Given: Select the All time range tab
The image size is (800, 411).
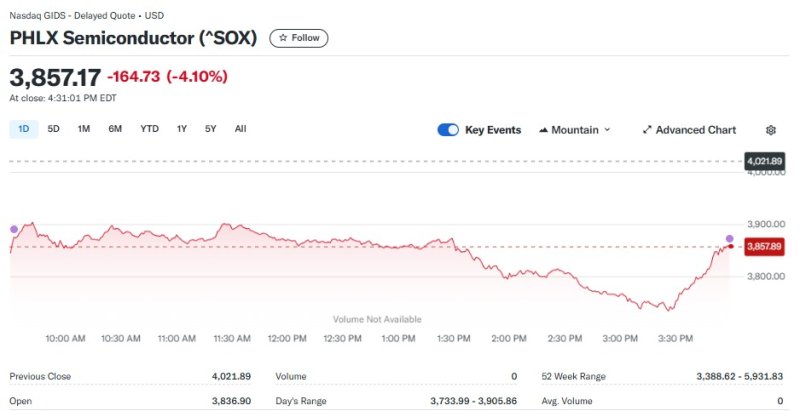Looking at the screenshot, I should coord(240,129).
